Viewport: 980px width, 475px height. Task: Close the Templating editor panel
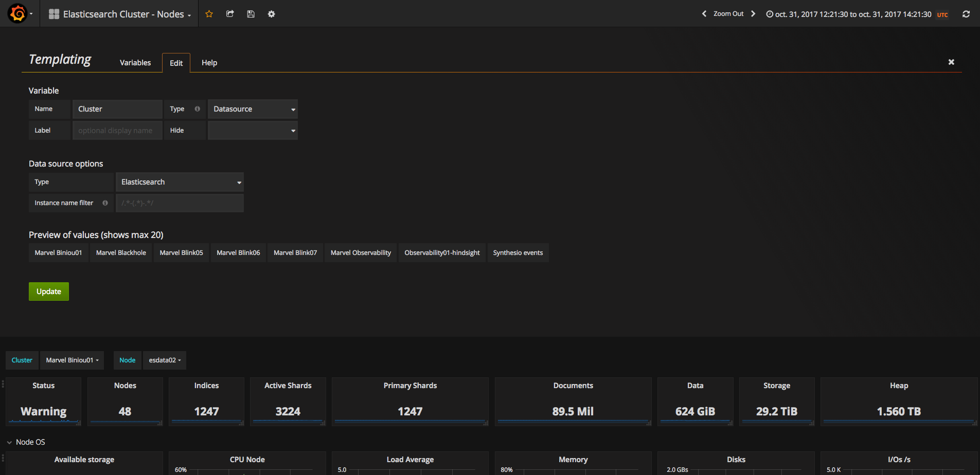point(951,62)
